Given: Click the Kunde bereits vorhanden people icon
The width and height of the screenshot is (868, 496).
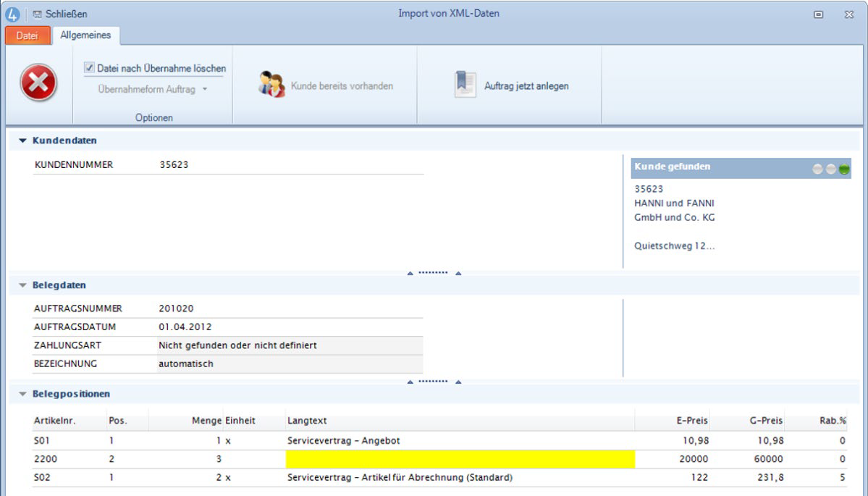Looking at the screenshot, I should pyautogui.click(x=271, y=85).
